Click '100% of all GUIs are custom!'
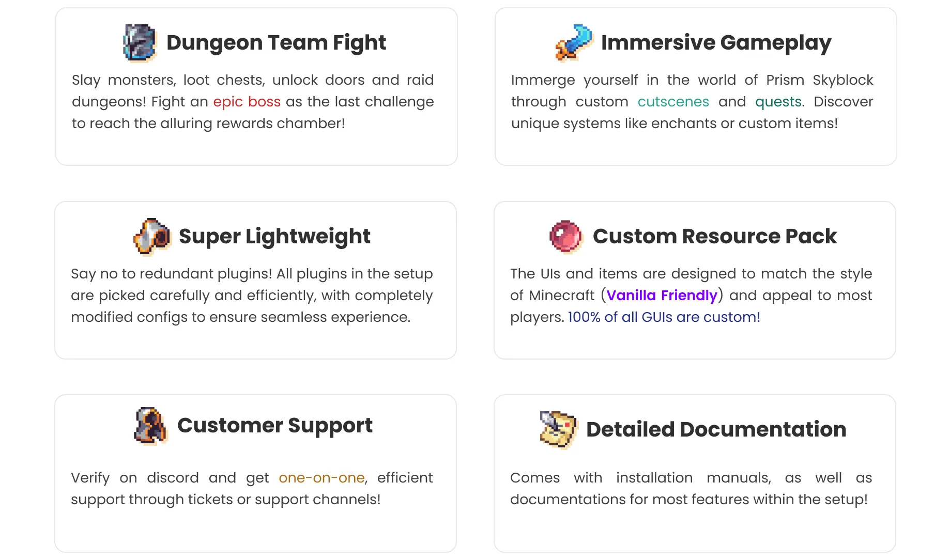The width and height of the screenshot is (950, 560). tap(664, 317)
